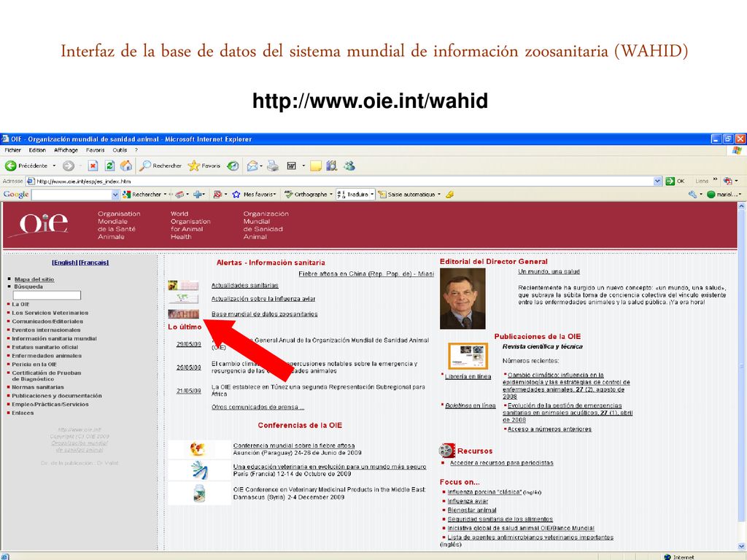Open Conferencia mundial sobre la fiebre aftosa link

click(x=294, y=446)
